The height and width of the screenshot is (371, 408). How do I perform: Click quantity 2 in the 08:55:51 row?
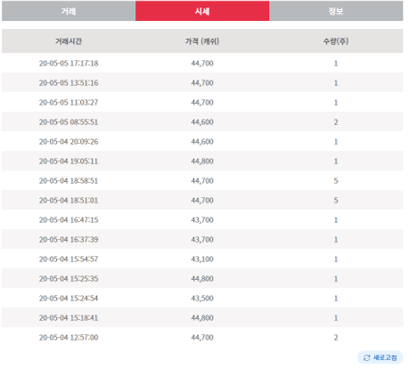(x=336, y=122)
